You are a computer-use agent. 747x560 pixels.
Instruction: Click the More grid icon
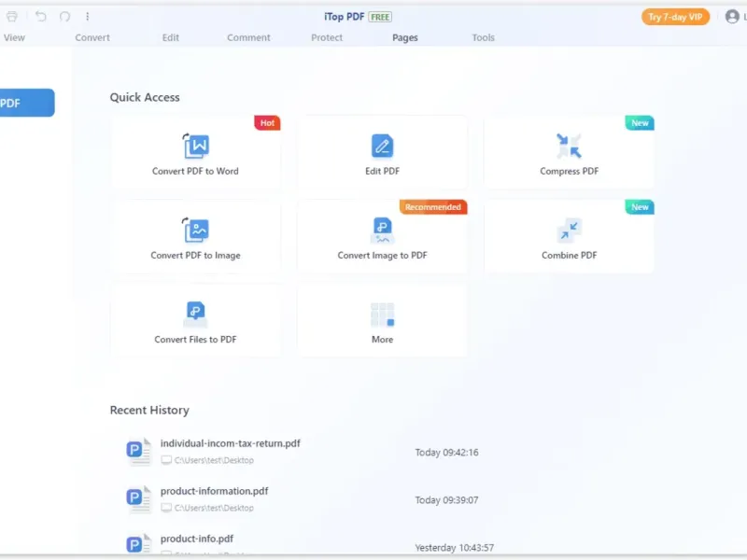pyautogui.click(x=382, y=315)
